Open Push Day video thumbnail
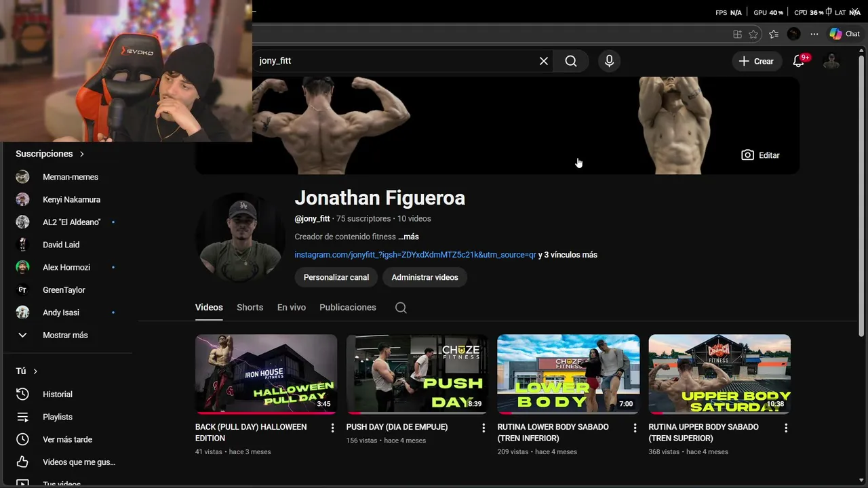868x488 pixels. point(417,374)
